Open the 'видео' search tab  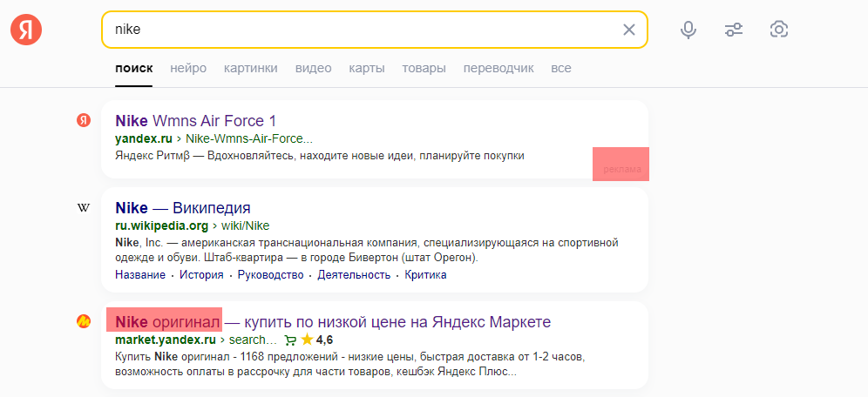coord(313,68)
